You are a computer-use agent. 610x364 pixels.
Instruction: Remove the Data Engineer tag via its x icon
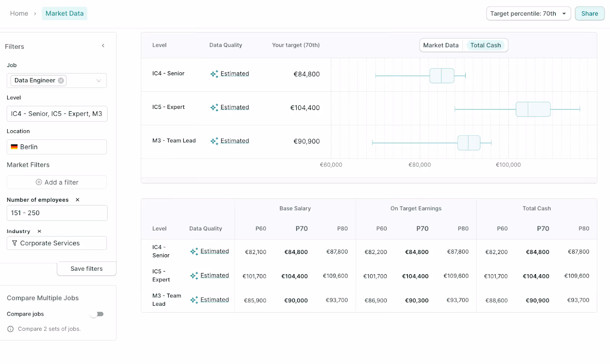pyautogui.click(x=61, y=80)
